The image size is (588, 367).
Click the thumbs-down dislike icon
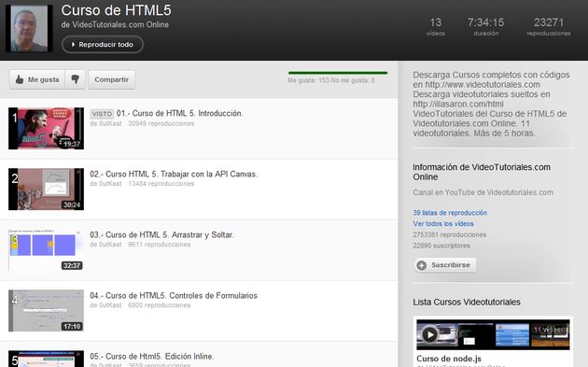point(75,79)
